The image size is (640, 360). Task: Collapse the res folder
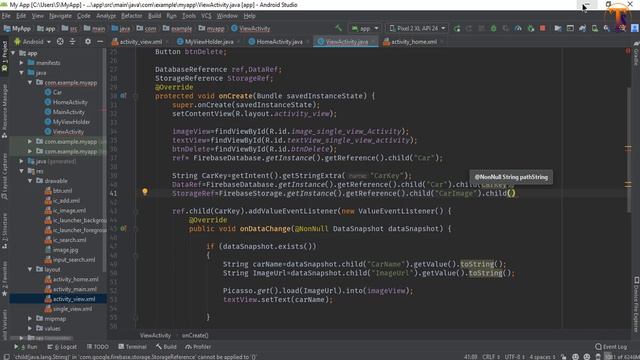pos(21,171)
